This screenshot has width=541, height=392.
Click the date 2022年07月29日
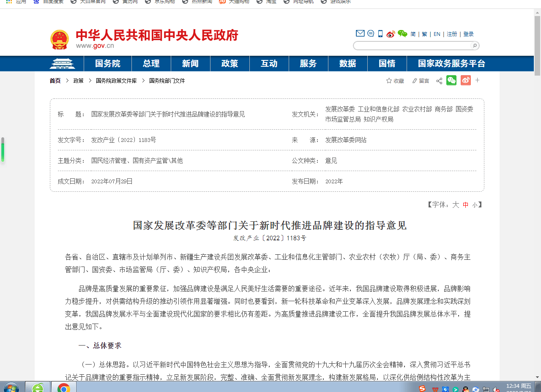(x=112, y=182)
